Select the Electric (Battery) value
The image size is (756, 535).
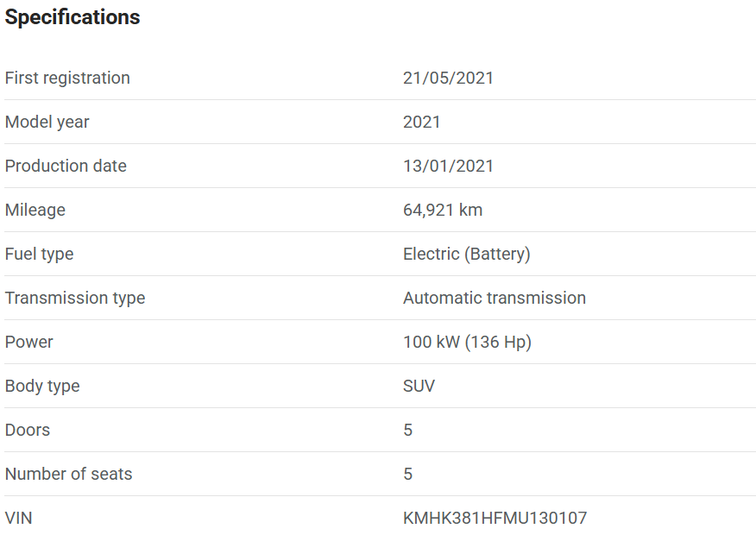point(466,254)
